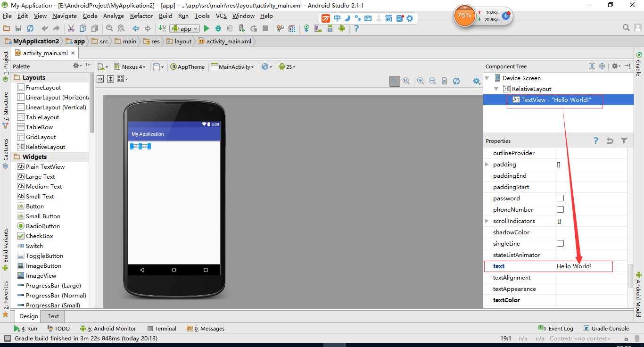The image size is (644, 347).
Task: Click the Save All toolbar icon
Action: click(x=18, y=28)
